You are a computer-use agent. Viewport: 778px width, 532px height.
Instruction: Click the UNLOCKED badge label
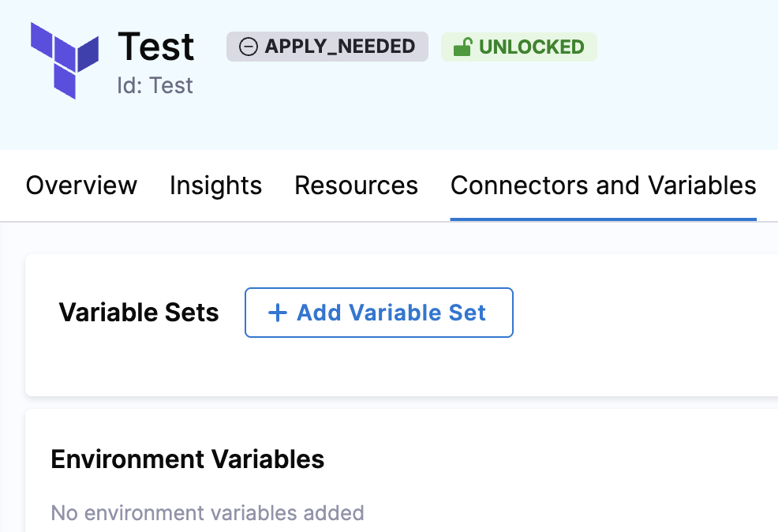click(x=531, y=47)
